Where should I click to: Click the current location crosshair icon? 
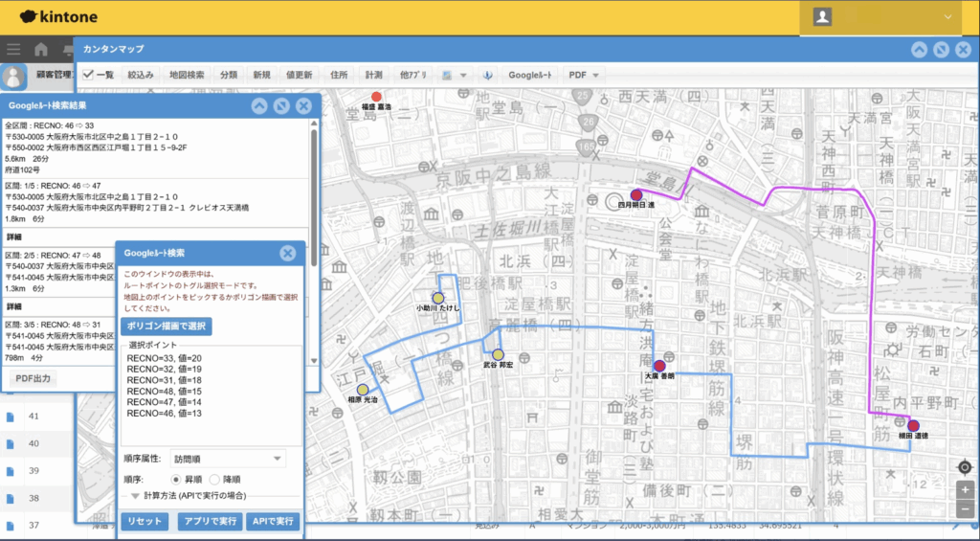(966, 467)
